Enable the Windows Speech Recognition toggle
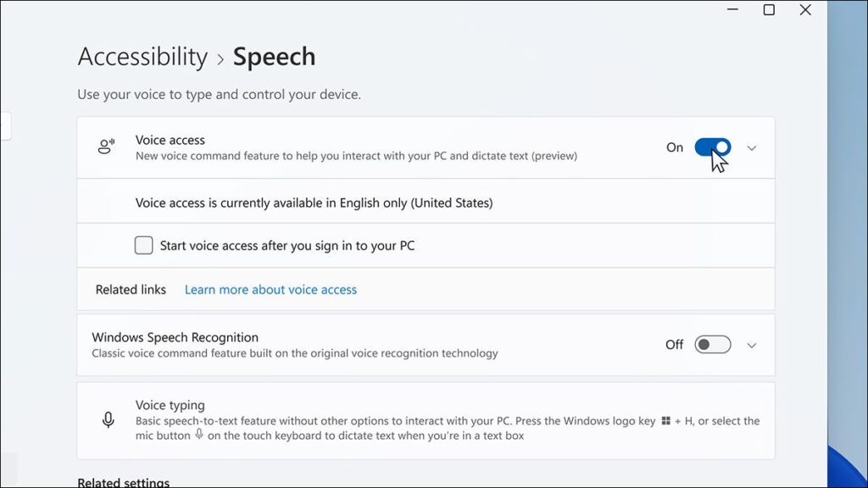This screenshot has height=488, width=868. click(x=712, y=345)
